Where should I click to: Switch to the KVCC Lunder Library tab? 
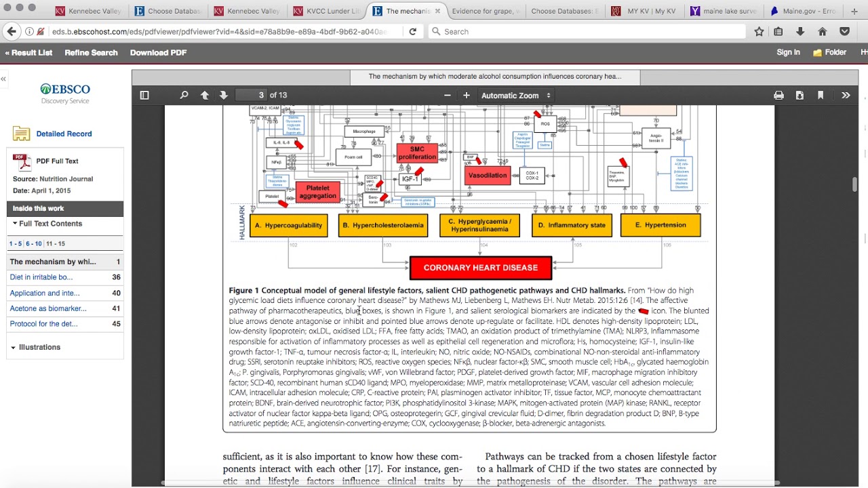coord(326,11)
